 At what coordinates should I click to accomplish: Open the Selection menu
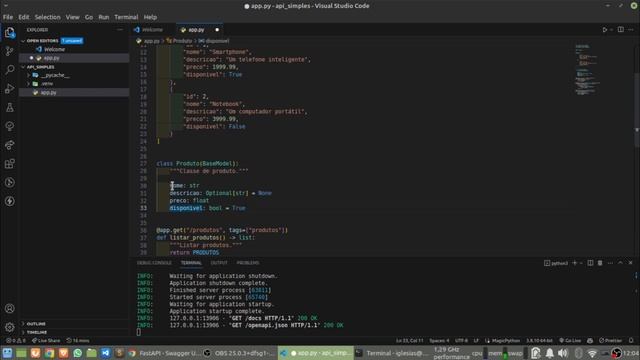coord(47,17)
